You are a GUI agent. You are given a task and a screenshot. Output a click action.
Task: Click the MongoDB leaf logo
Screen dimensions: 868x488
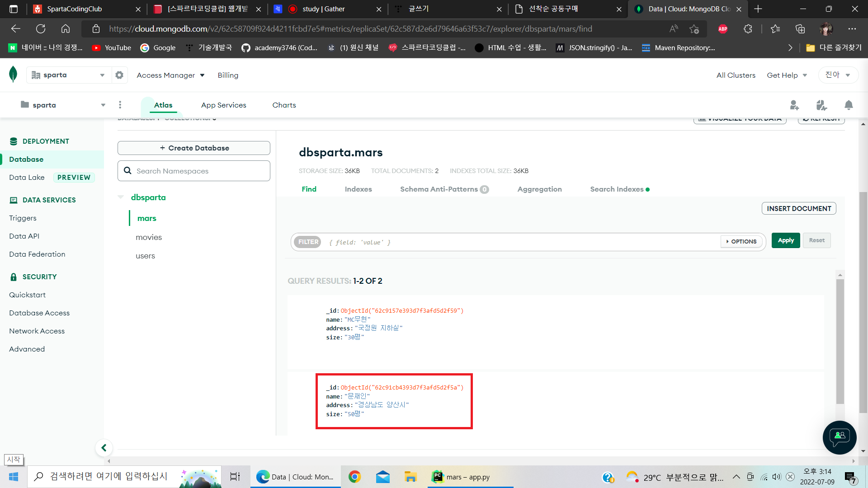coord(13,74)
